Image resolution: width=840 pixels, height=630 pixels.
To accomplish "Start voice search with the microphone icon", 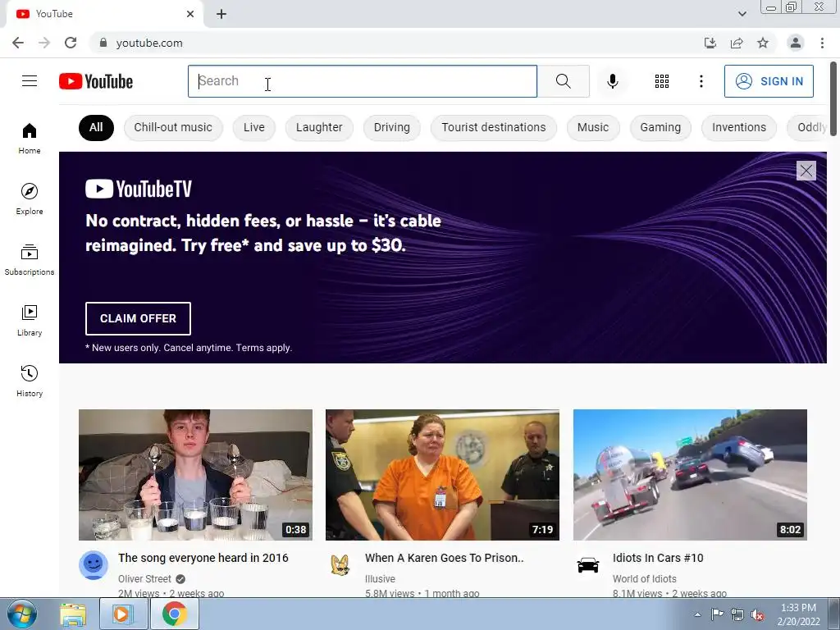I will pos(612,81).
